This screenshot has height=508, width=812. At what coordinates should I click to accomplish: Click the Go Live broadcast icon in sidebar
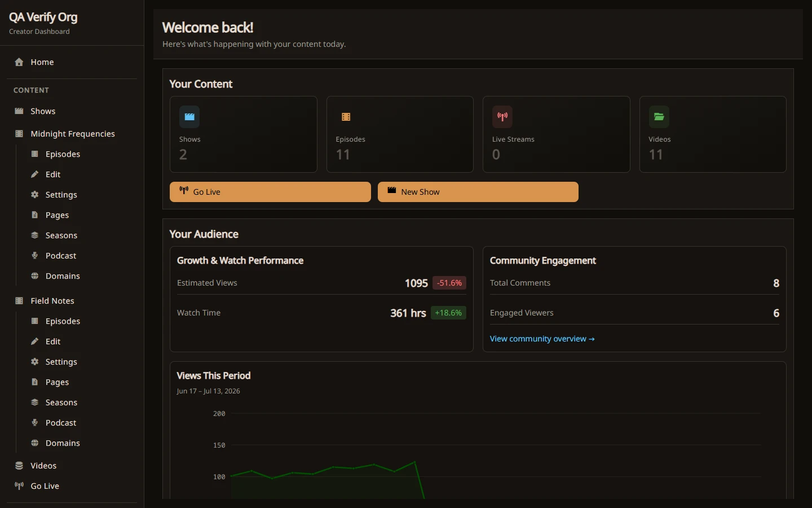click(19, 486)
